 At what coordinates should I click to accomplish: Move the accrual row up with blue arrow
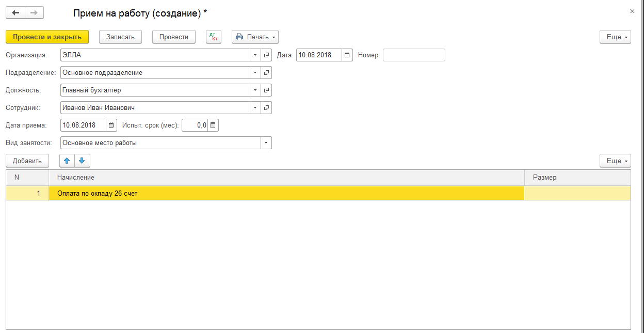point(67,161)
